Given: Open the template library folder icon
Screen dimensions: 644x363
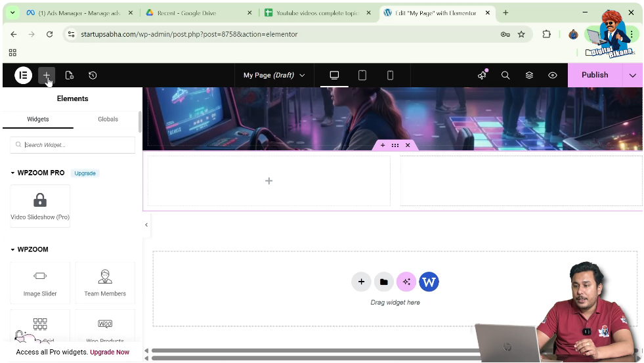Looking at the screenshot, I should (384, 282).
